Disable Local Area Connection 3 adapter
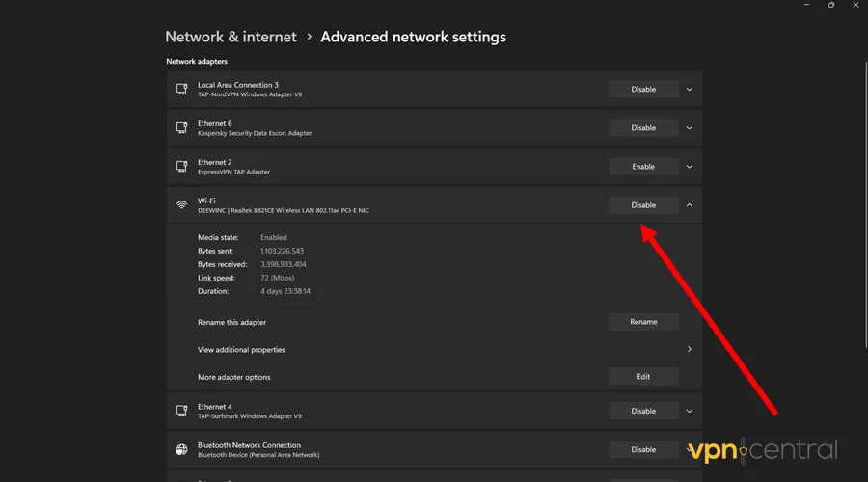 pyautogui.click(x=643, y=89)
